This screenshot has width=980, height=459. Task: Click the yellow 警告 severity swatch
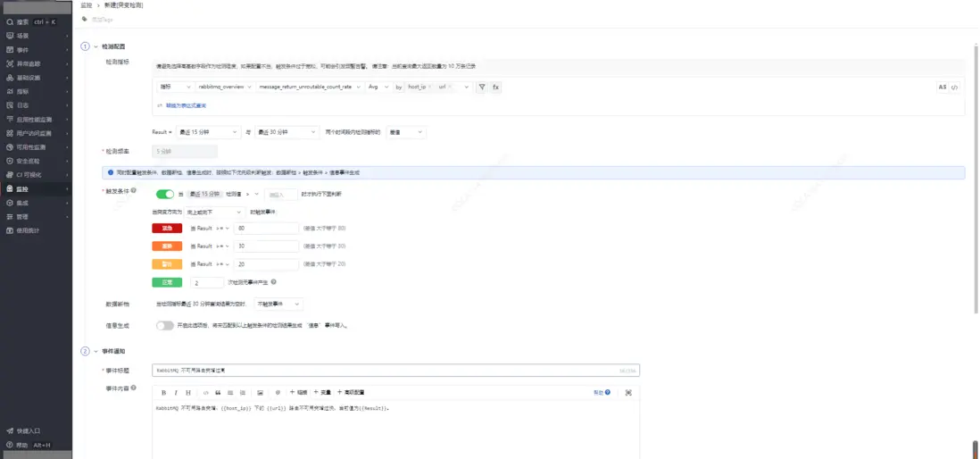tap(167, 264)
